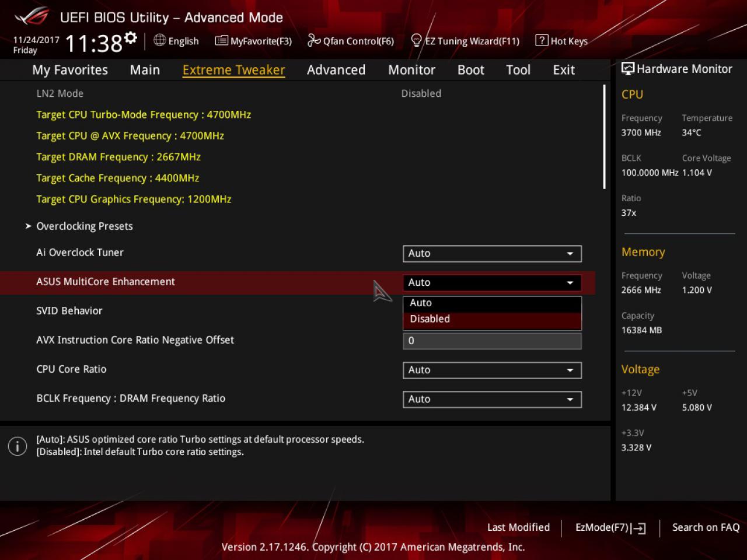Click Target CPU Graphics Frequency text

[x=134, y=199]
